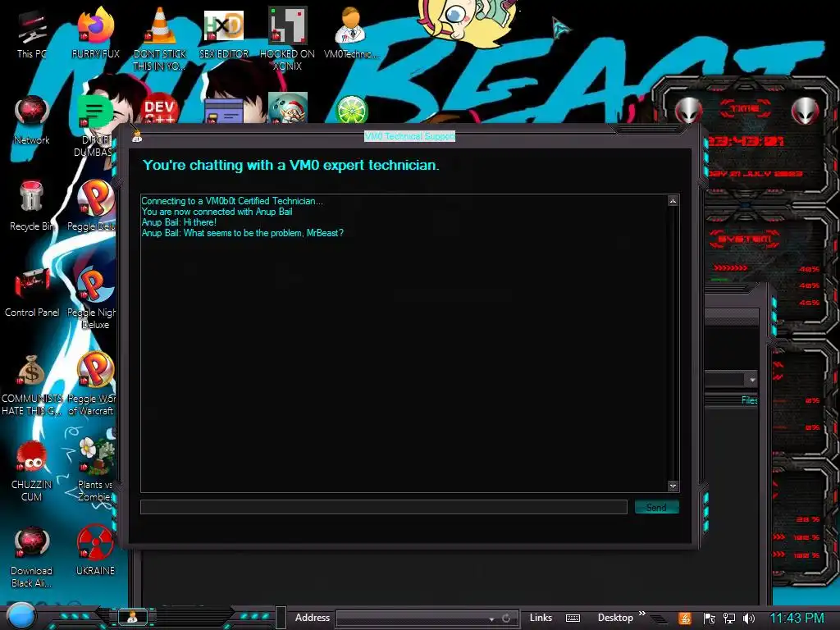Image resolution: width=840 pixels, height=630 pixels.
Task: Select the VM0 Technical Support title text
Action: (x=410, y=137)
